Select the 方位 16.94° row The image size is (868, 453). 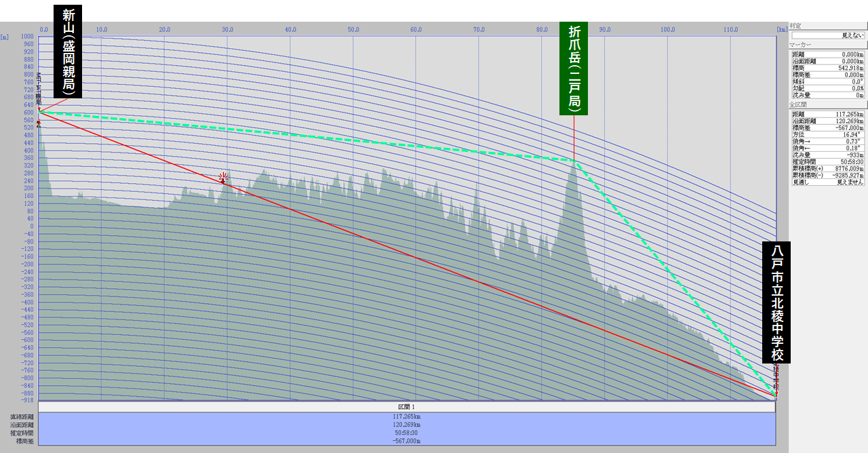[828, 134]
